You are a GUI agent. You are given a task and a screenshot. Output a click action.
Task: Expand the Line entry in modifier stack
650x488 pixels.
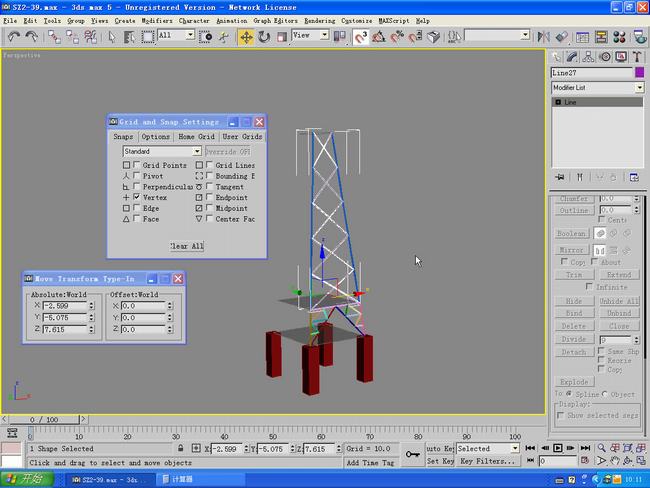(x=558, y=102)
